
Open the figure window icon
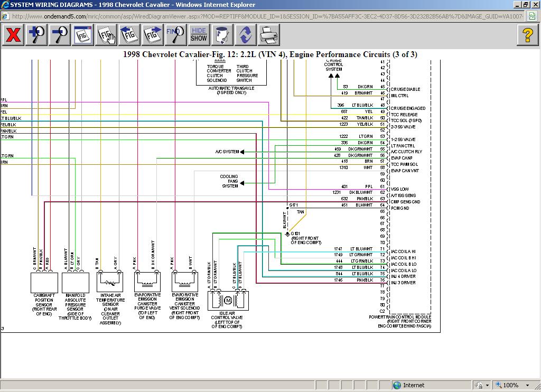[83, 35]
